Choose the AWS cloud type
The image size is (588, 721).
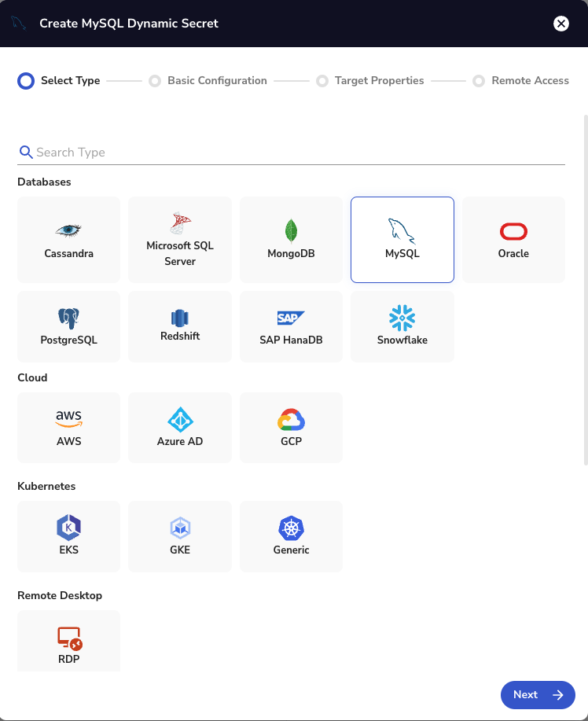[68, 428]
